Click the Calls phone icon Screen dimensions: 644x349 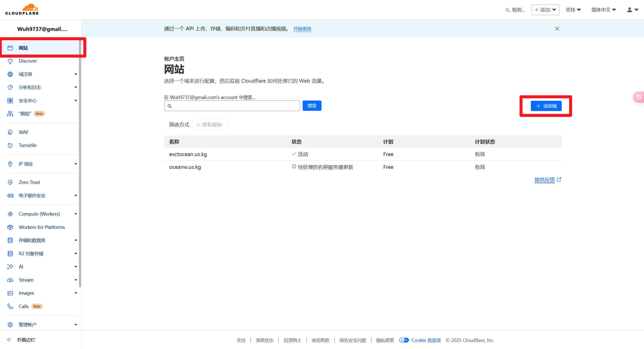[x=10, y=306]
